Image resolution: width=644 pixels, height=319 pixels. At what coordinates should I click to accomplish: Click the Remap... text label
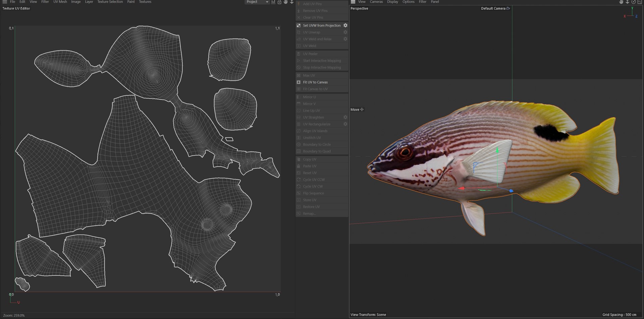click(x=309, y=214)
